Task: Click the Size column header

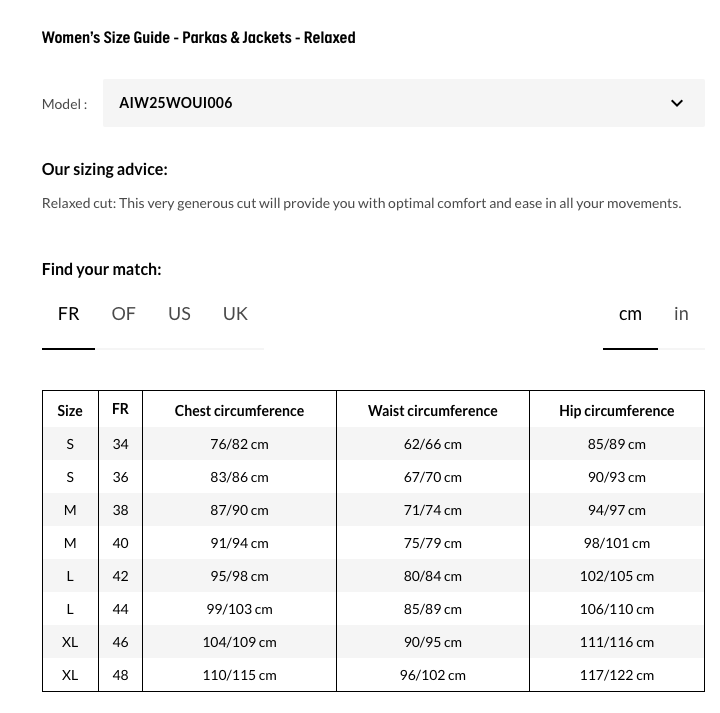Action: click(x=70, y=411)
